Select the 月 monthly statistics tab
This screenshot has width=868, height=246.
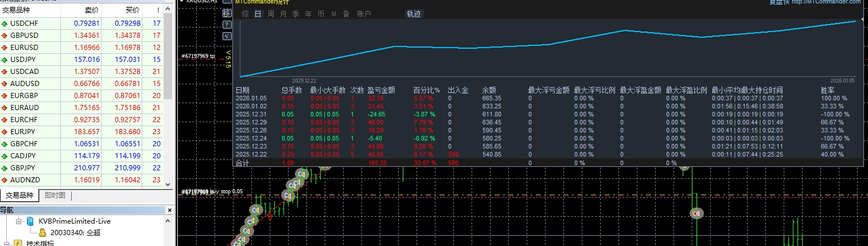(283, 14)
